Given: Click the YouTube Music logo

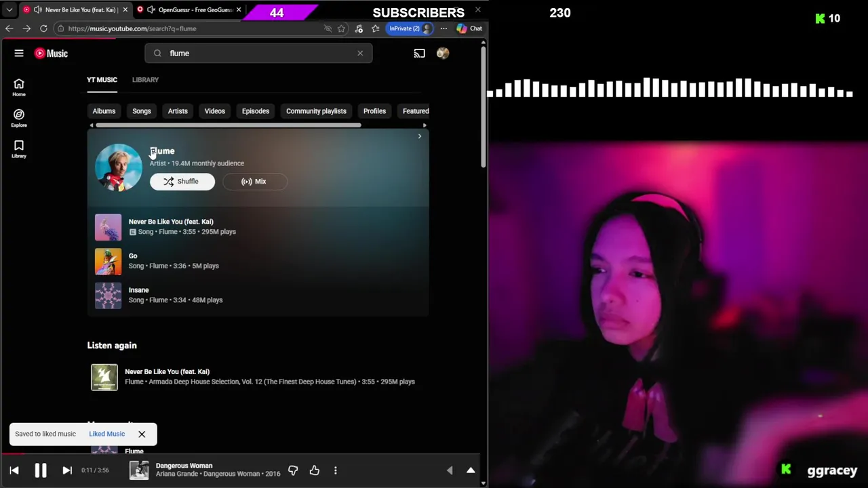Looking at the screenshot, I should coord(51,54).
